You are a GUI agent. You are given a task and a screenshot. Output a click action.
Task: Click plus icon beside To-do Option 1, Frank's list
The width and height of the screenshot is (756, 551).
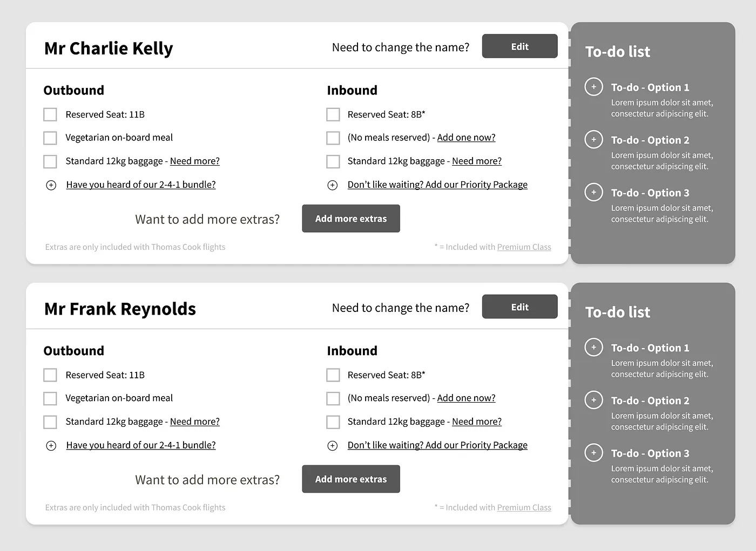[593, 347]
